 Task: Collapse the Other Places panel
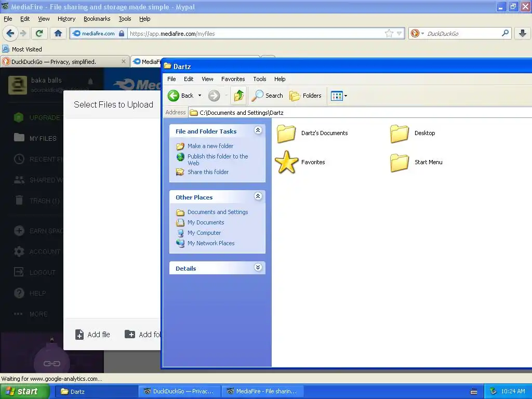click(x=258, y=196)
